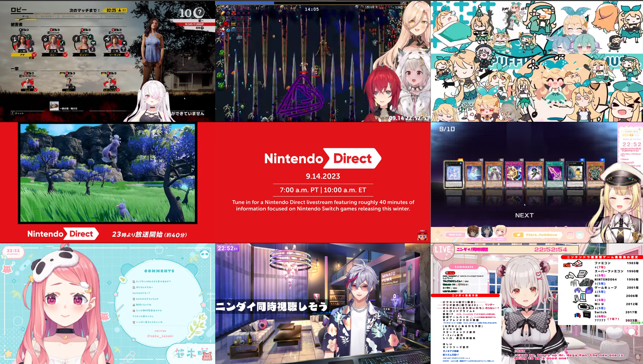Click the ニンダイ同時視聴しそう caption
This screenshot has height=364, width=643.
[x=272, y=306]
